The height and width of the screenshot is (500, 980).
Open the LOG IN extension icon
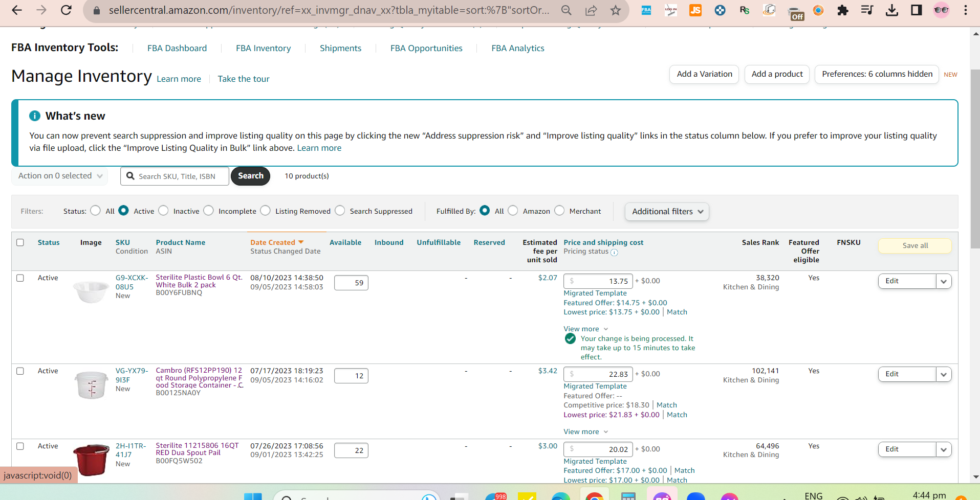click(671, 10)
